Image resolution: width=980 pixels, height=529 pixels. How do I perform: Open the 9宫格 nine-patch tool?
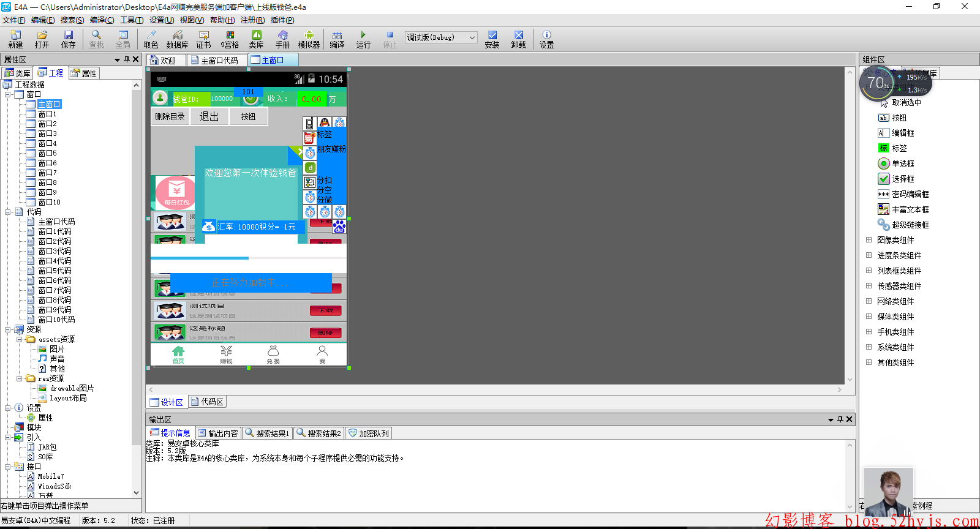point(230,39)
